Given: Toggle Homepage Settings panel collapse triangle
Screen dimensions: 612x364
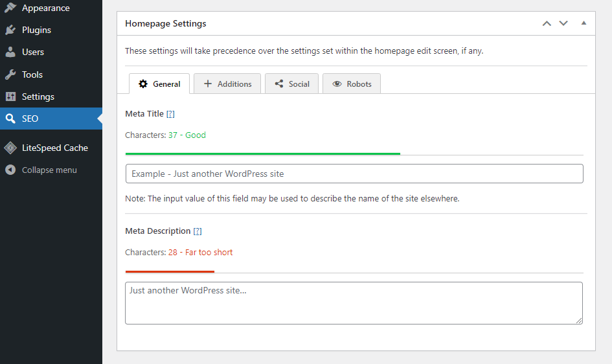Looking at the screenshot, I should 584,23.
